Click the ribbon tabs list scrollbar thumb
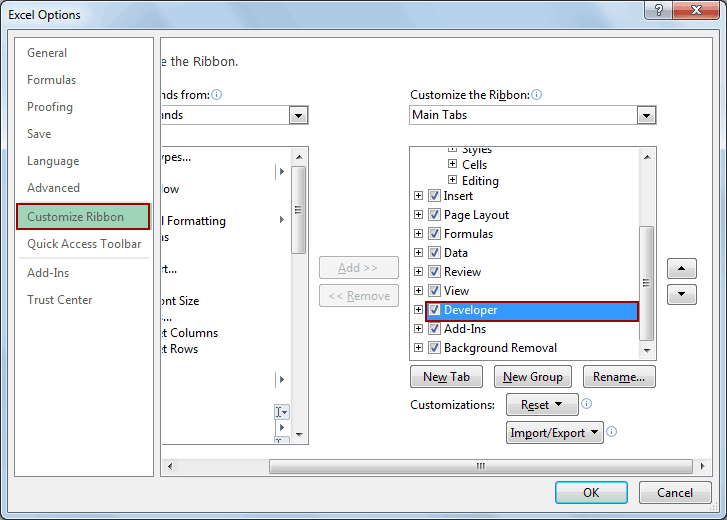Viewport: 727px width, 520px height. [x=646, y=283]
